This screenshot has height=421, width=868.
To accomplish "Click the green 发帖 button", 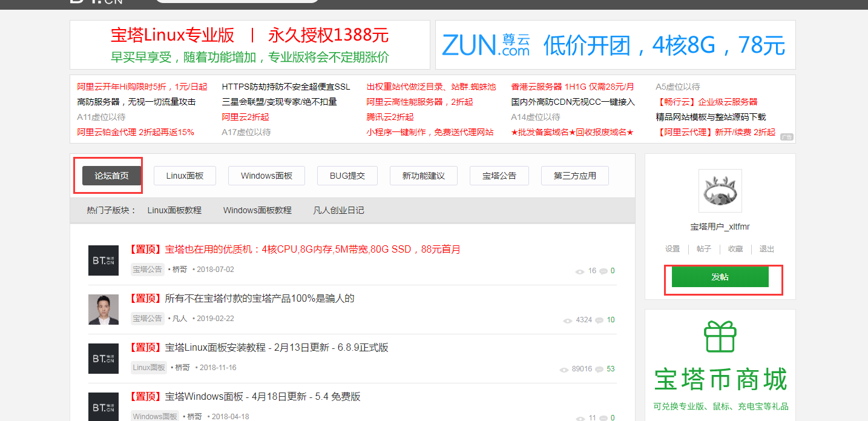I will point(720,277).
